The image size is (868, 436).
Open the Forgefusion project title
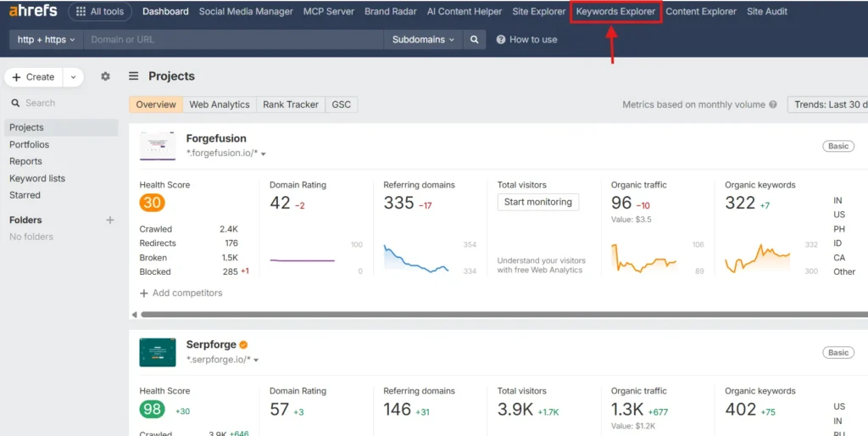pos(216,138)
